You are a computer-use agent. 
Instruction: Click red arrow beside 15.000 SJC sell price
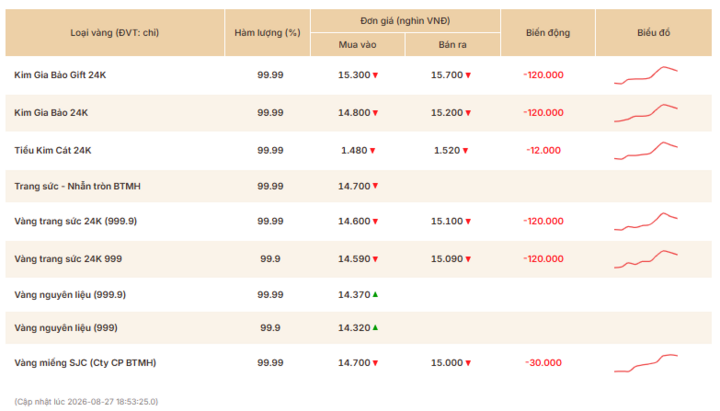pyautogui.click(x=468, y=363)
